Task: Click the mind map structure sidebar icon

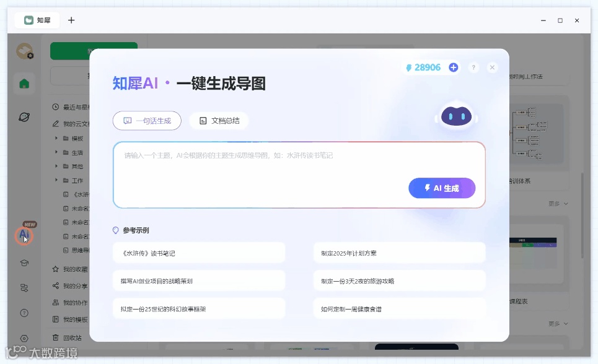Action: coord(24,288)
